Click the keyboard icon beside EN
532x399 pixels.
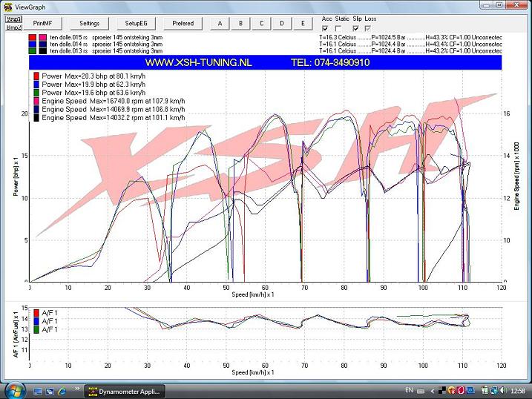pos(421,391)
